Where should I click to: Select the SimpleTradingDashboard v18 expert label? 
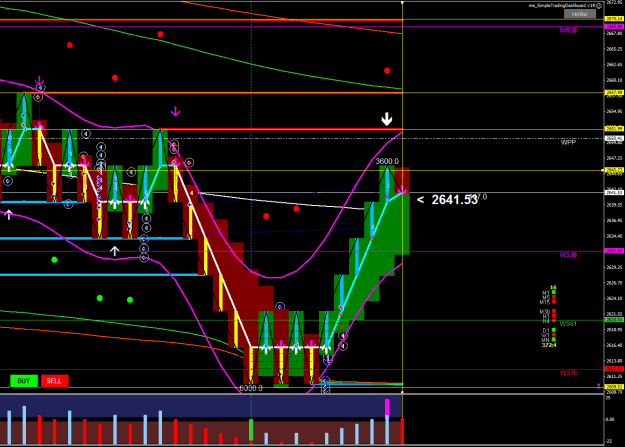tap(562, 6)
